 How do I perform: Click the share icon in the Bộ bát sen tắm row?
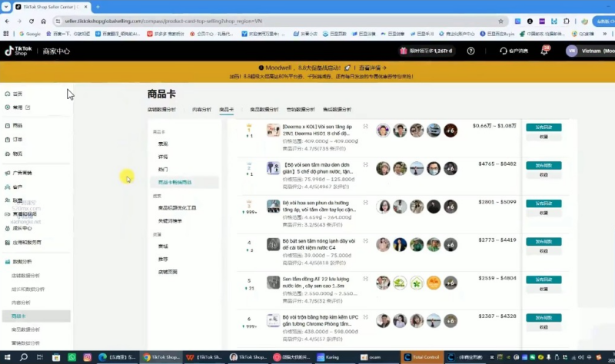click(366, 240)
